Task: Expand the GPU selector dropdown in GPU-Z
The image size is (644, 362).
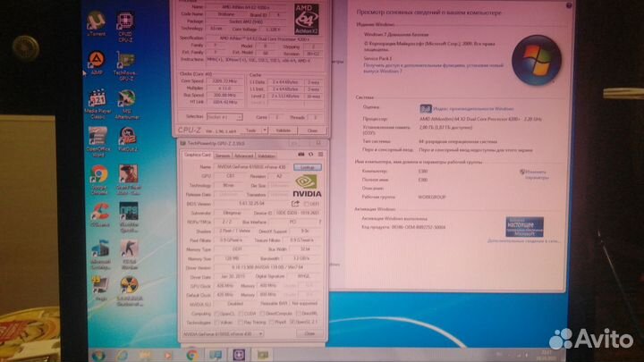Action: pyautogui.click(x=223, y=334)
